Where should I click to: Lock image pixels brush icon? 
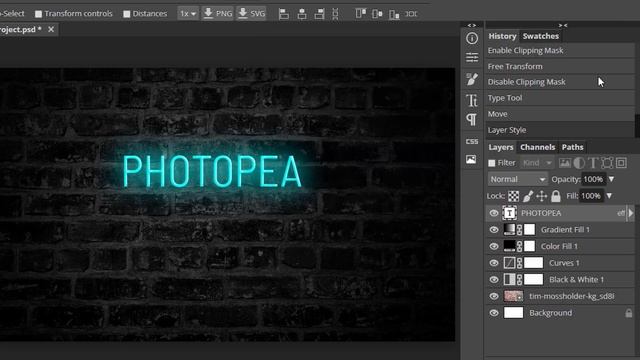[528, 196]
